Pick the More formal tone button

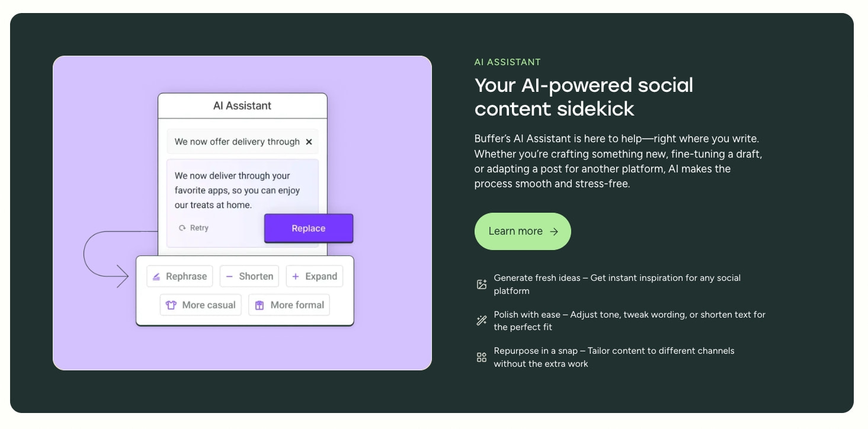pyautogui.click(x=289, y=305)
